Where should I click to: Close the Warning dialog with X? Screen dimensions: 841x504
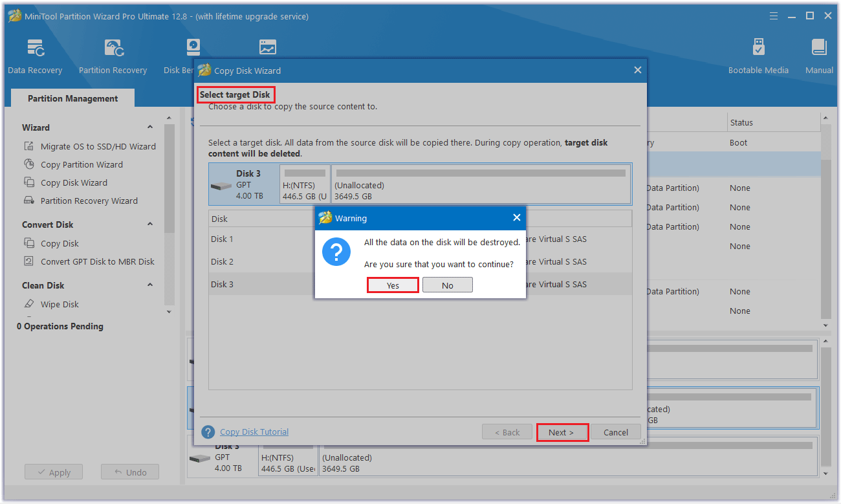[516, 218]
